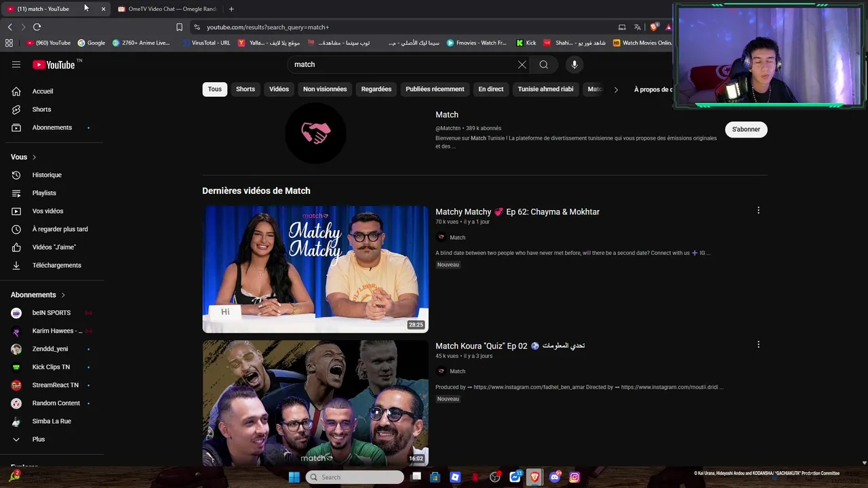Expand the Abonnements section chevron

[63, 295]
